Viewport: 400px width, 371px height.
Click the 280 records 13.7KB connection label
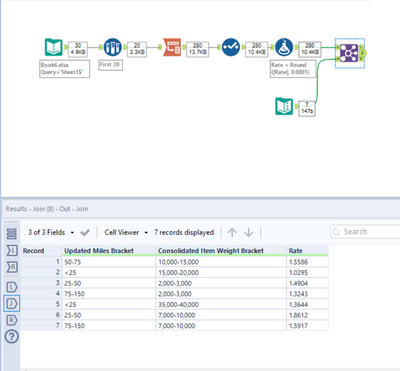[x=197, y=49]
